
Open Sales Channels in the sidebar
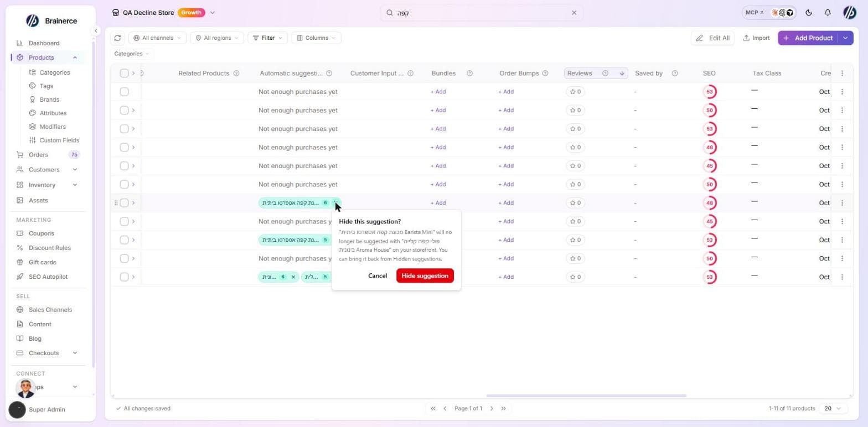[50, 310]
